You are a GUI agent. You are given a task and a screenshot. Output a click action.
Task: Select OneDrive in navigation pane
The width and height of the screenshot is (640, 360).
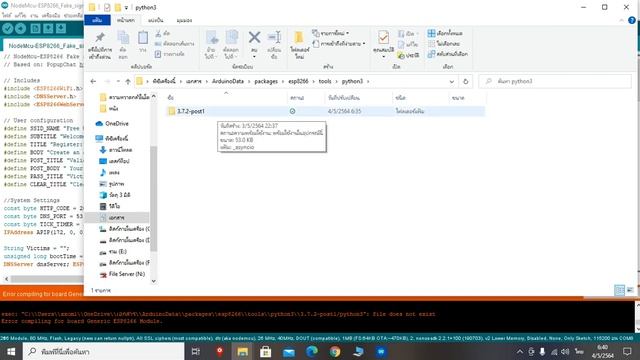point(117,124)
